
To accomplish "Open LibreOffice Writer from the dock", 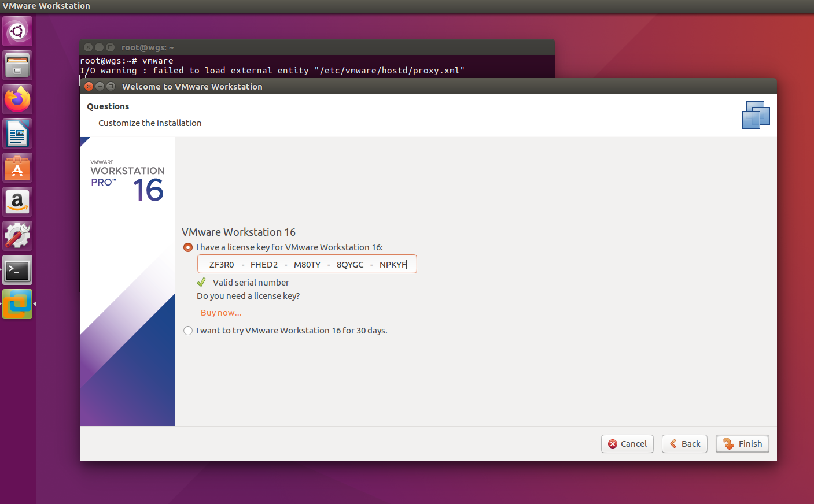I will 17,134.
